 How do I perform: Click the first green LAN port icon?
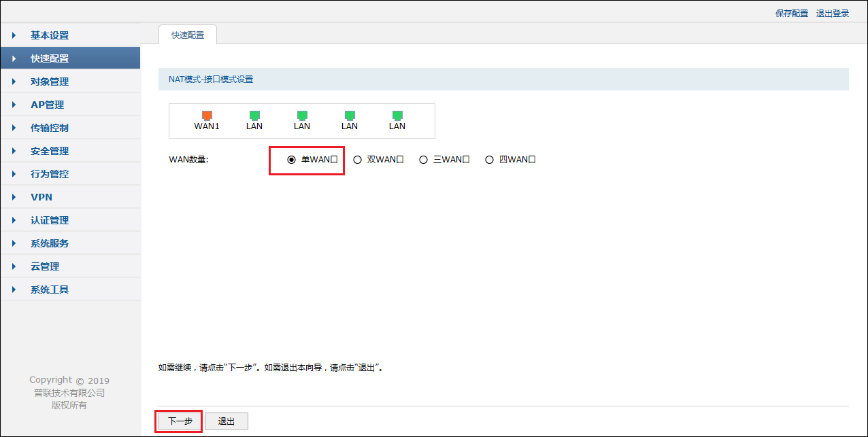click(254, 116)
